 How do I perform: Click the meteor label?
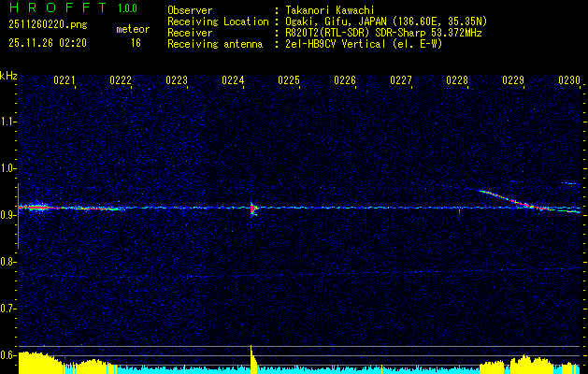(133, 29)
